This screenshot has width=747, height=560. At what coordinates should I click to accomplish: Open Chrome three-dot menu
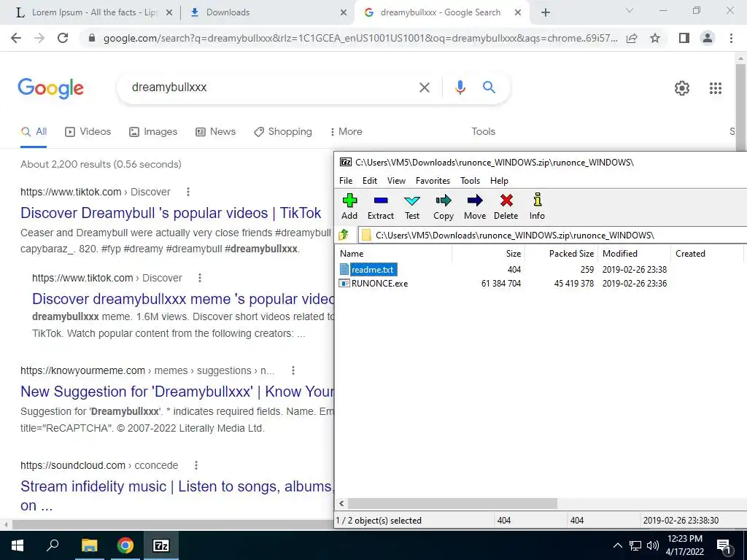coord(731,38)
